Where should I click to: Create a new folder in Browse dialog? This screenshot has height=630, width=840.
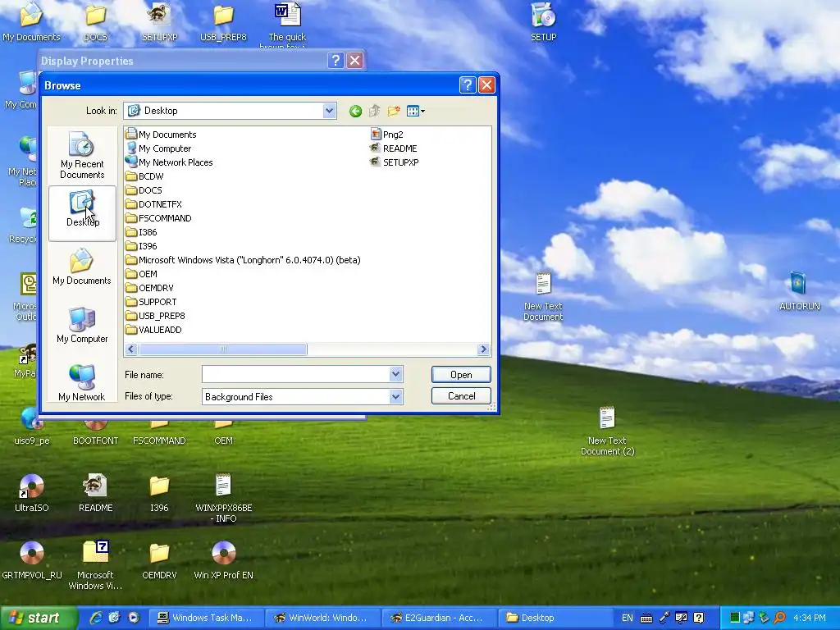click(x=394, y=111)
